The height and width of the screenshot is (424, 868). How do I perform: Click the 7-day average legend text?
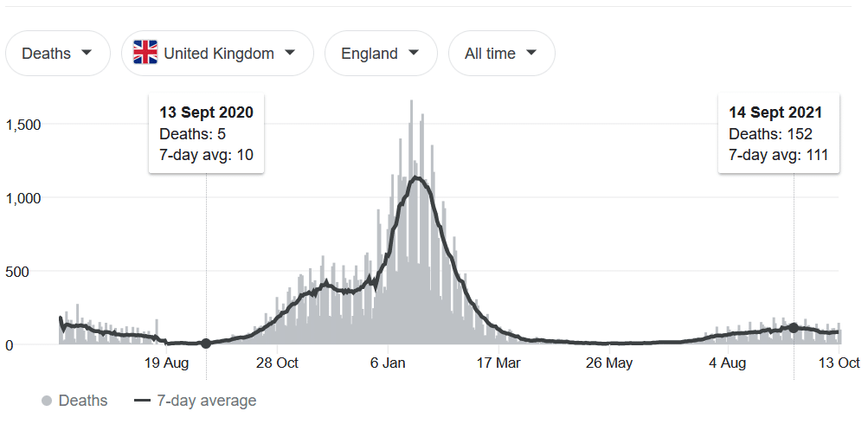205,401
